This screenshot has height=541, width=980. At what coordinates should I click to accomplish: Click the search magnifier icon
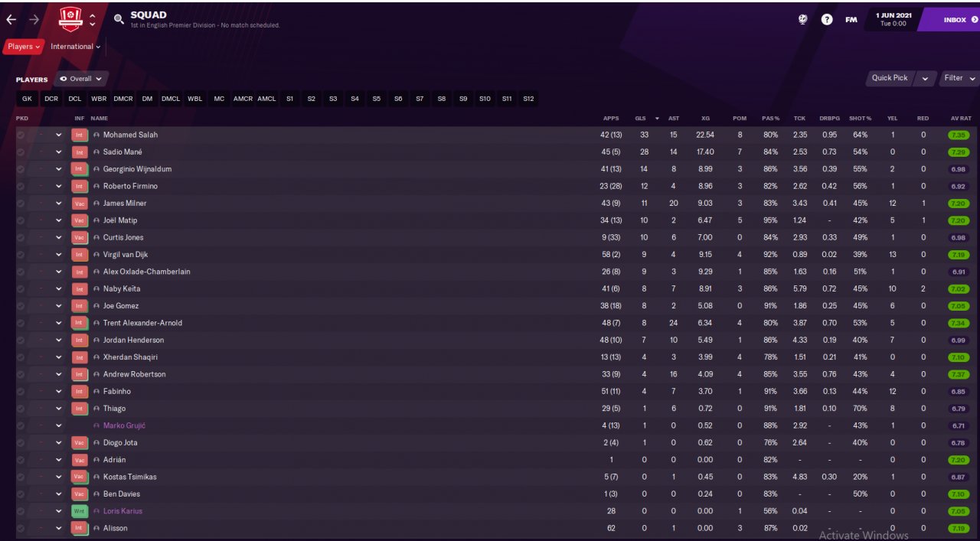[x=119, y=19]
